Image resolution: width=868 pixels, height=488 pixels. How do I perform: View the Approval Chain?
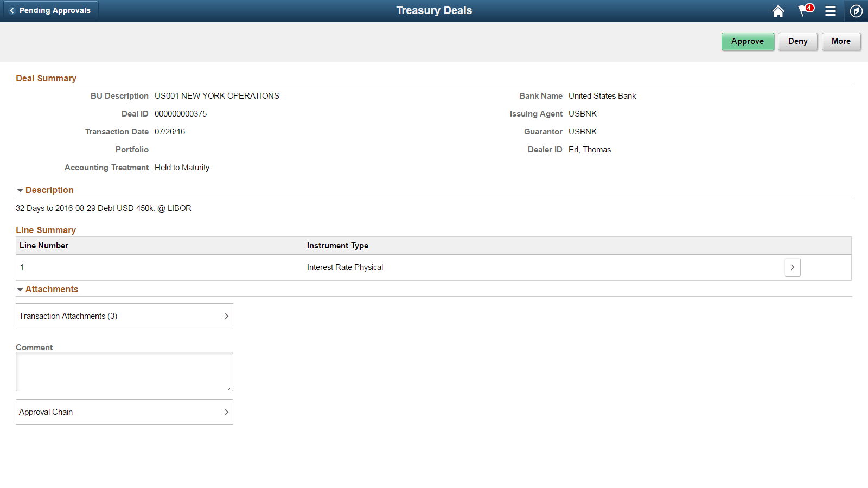[x=124, y=412]
